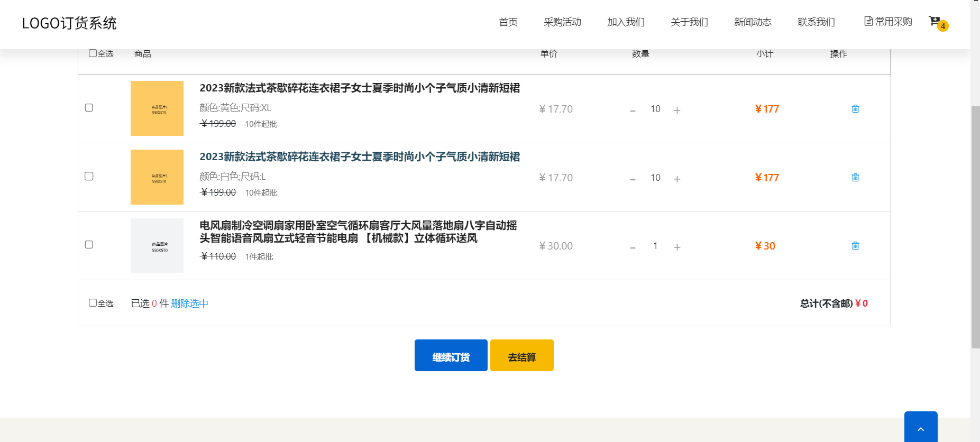Open the white dress product thumbnail

[157, 177]
